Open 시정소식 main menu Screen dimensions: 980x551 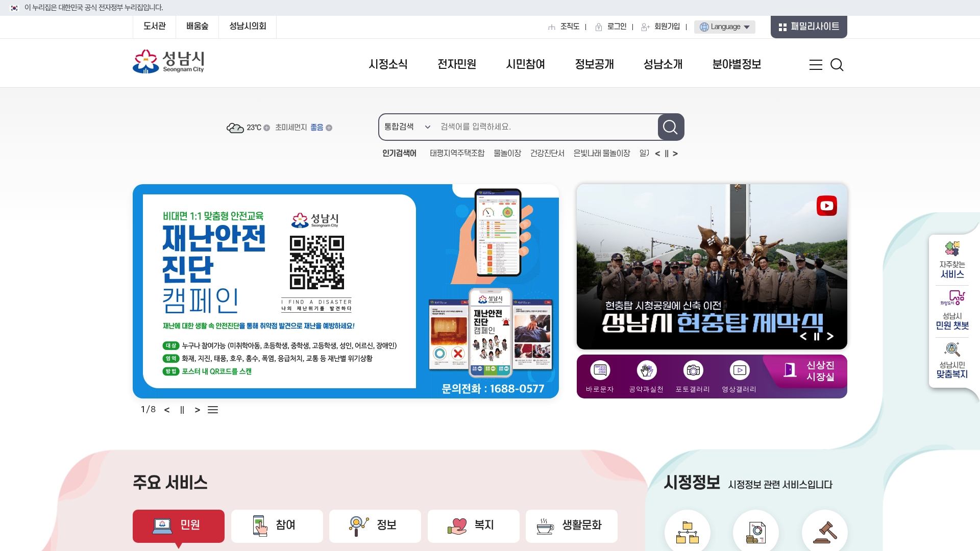tap(388, 64)
